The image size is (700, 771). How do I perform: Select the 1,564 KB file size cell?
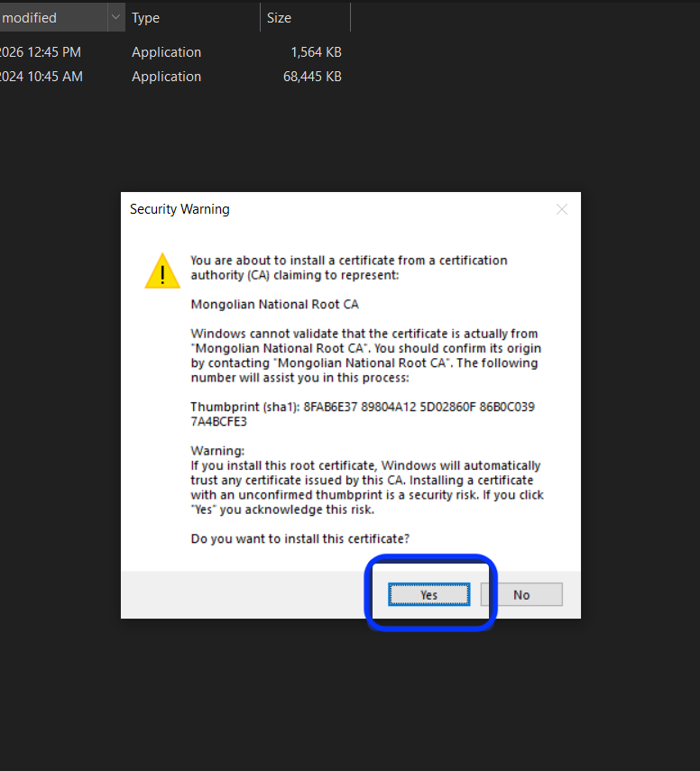[316, 52]
